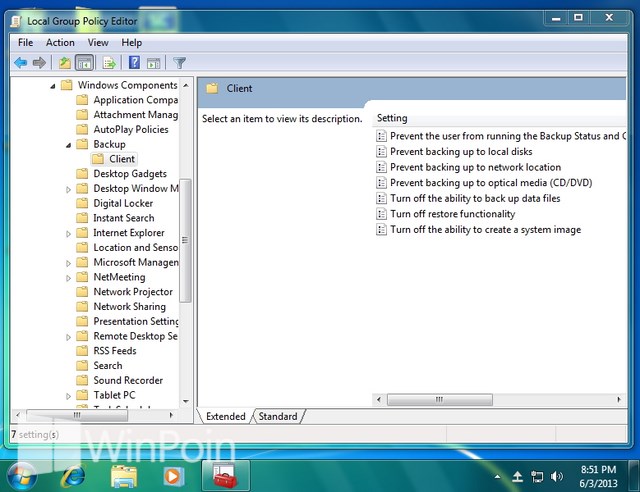The image size is (640, 492).
Task: Expand the Tablet PC node
Action: click(x=69, y=396)
